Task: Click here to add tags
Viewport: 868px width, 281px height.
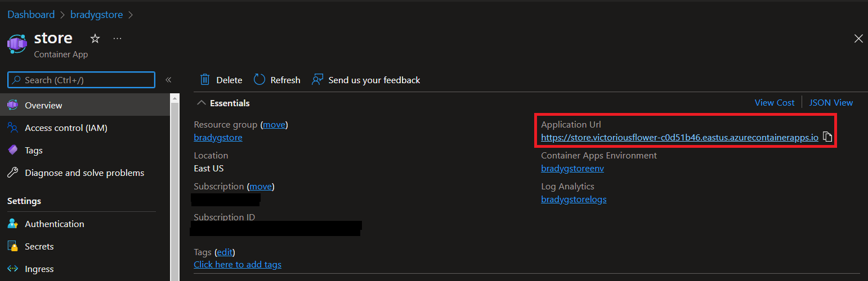Action: [x=238, y=264]
